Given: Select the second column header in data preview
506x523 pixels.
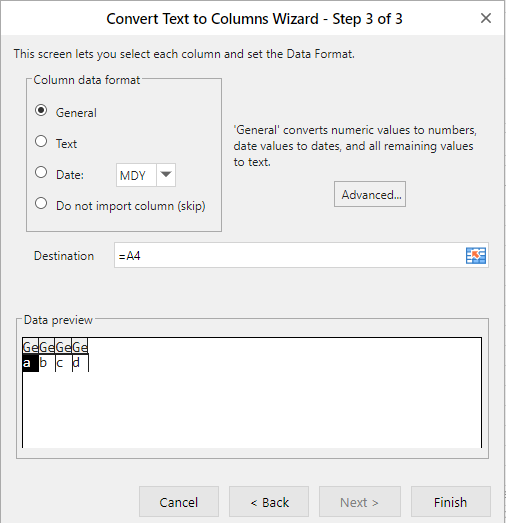Looking at the screenshot, I should [47, 347].
